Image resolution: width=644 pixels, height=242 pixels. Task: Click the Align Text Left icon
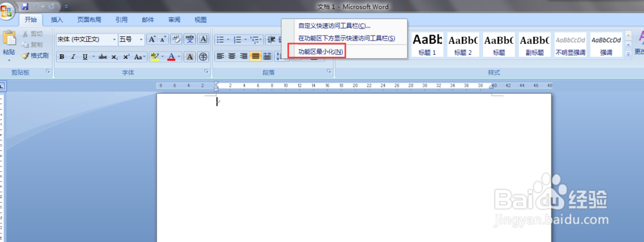(x=220, y=56)
